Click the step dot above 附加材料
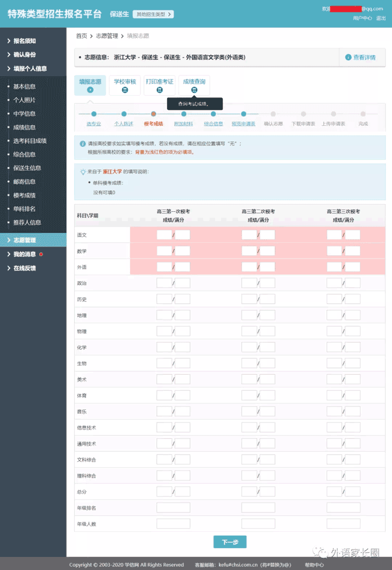 tap(183, 114)
